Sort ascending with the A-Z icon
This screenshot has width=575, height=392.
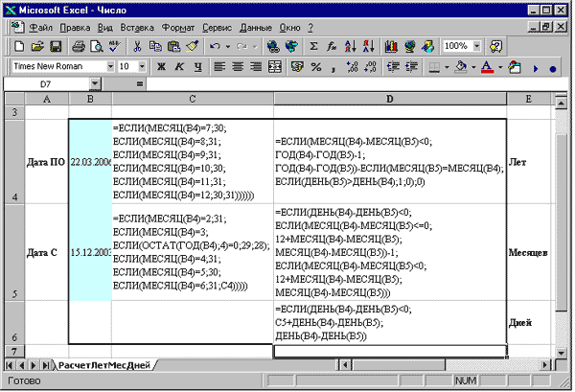[x=350, y=47]
